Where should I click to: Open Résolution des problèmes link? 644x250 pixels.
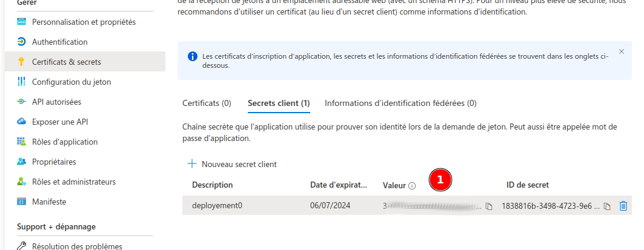pyautogui.click(x=77, y=246)
